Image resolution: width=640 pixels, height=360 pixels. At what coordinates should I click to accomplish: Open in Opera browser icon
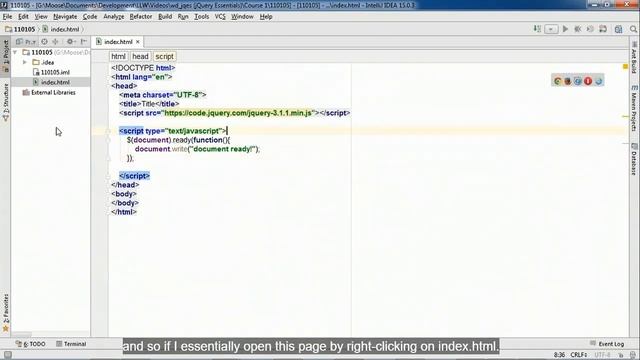click(588, 81)
